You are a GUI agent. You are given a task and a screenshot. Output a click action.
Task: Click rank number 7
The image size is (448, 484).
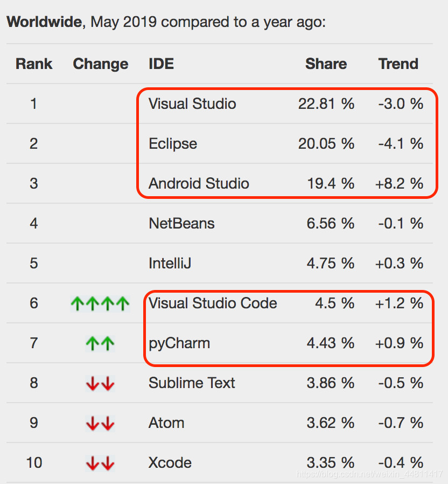[33, 343]
